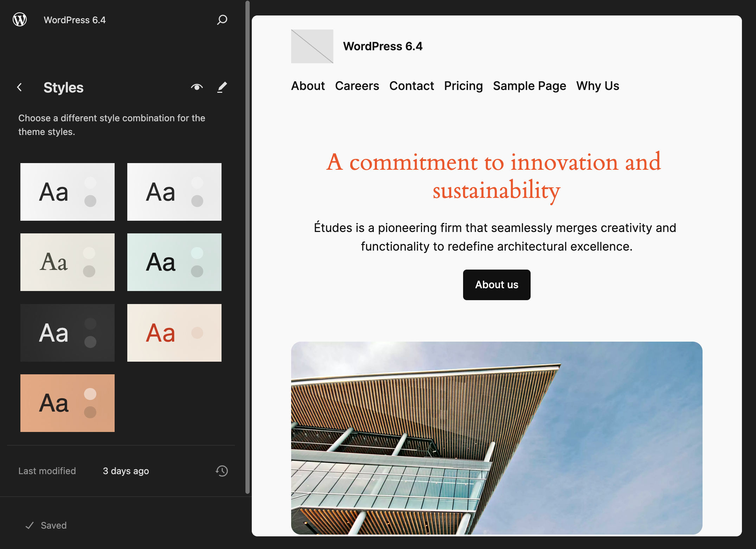The width and height of the screenshot is (756, 549).
Task: Click the revision history icon bottom right
Action: (x=222, y=471)
